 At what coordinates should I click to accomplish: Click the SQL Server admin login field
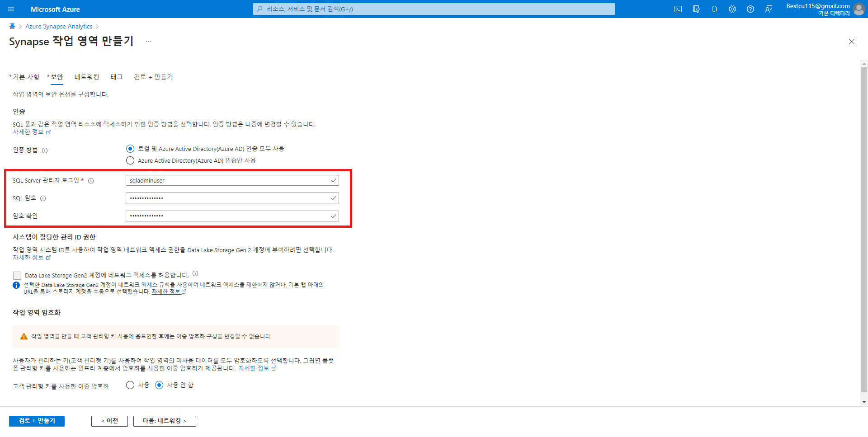coord(232,180)
